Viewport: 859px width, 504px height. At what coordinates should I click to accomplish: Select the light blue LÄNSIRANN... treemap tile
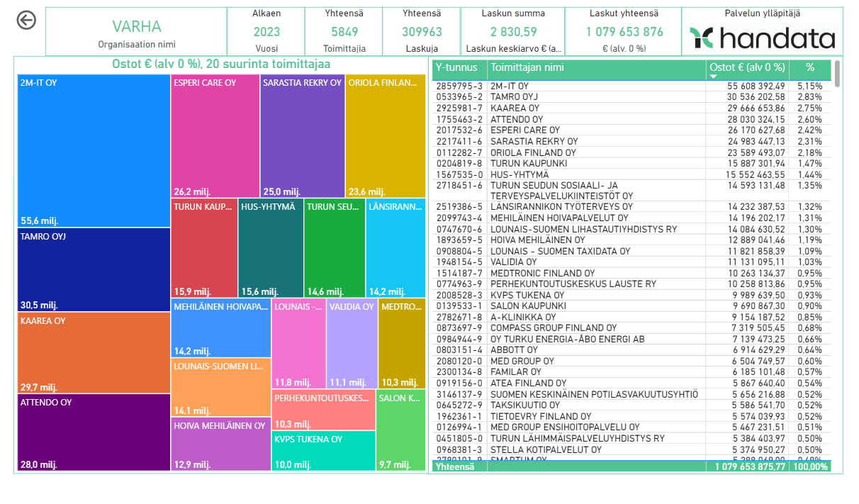[395, 248]
